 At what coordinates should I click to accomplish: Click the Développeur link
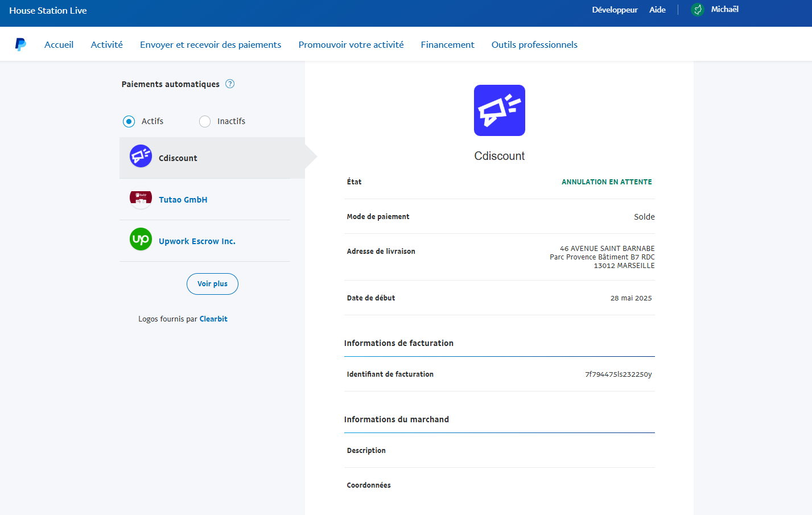point(615,10)
